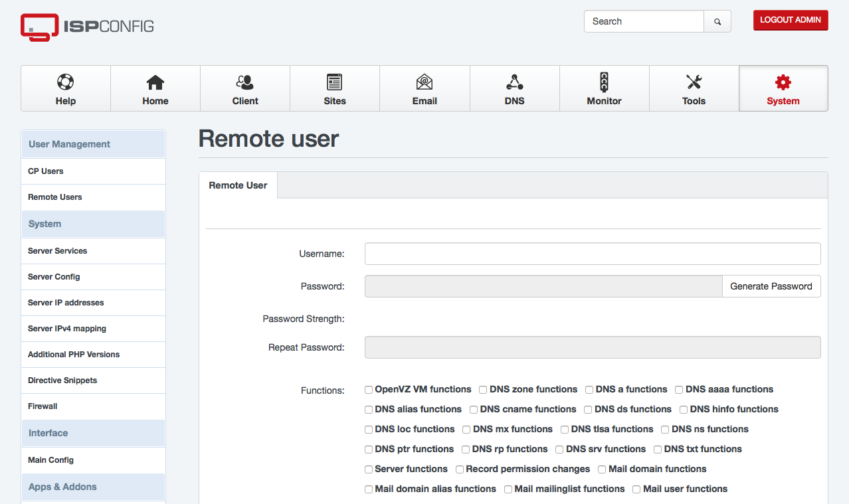
Task: Open the Monitor traffic light icon
Action: point(604,82)
